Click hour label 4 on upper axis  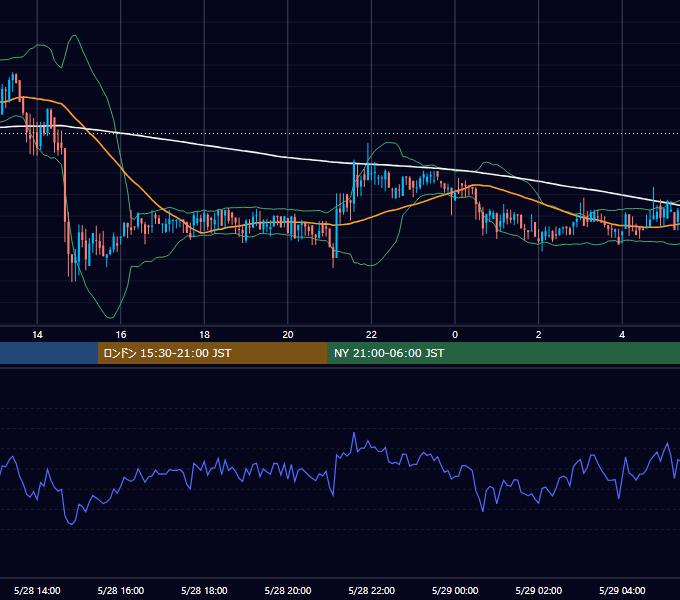(622, 334)
